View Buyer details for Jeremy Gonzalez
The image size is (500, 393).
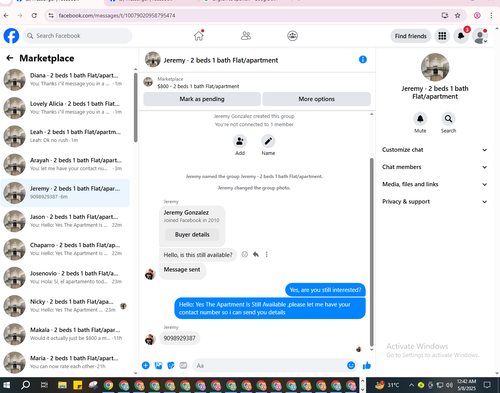coord(192,235)
